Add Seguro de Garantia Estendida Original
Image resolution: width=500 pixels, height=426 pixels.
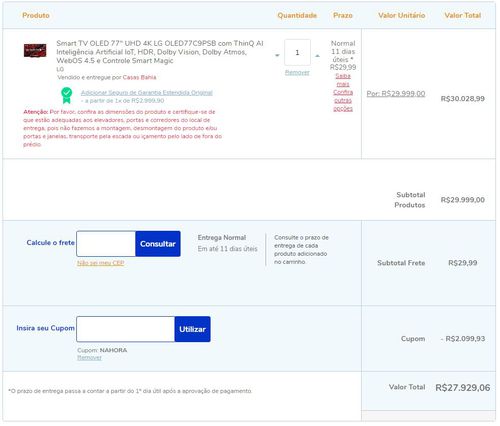click(147, 93)
